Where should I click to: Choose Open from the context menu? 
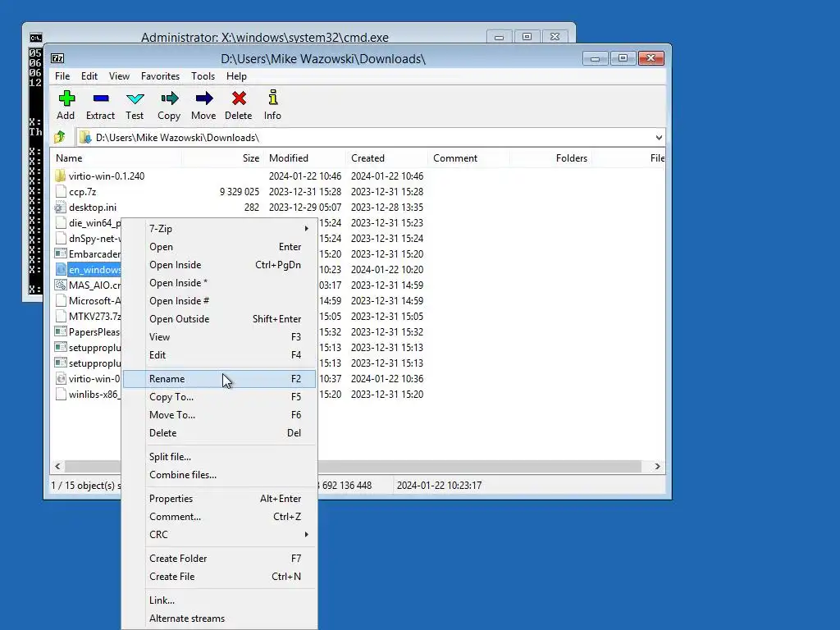click(x=220, y=247)
